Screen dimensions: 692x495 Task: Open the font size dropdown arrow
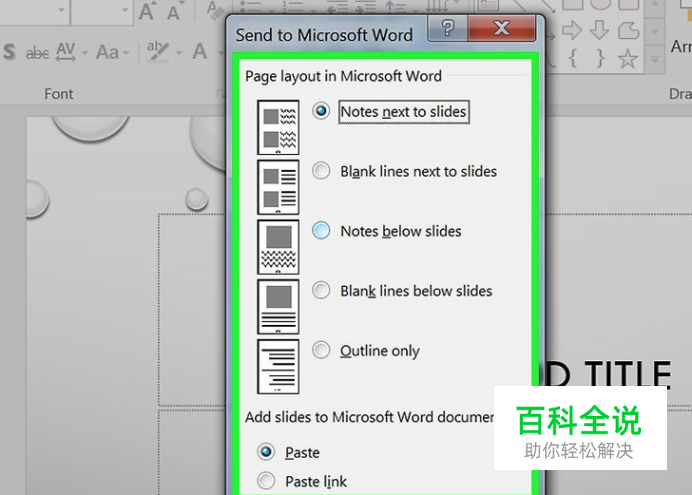click(125, 9)
